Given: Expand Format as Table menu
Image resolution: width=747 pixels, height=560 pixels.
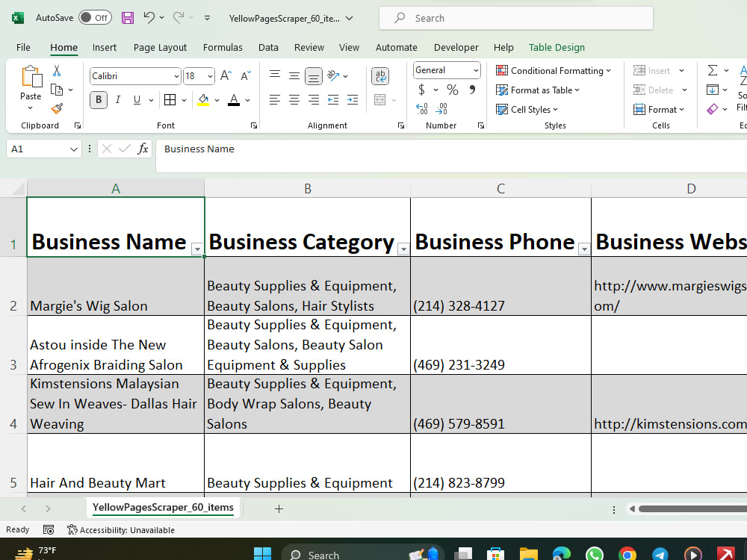Looking at the screenshot, I should [x=538, y=90].
